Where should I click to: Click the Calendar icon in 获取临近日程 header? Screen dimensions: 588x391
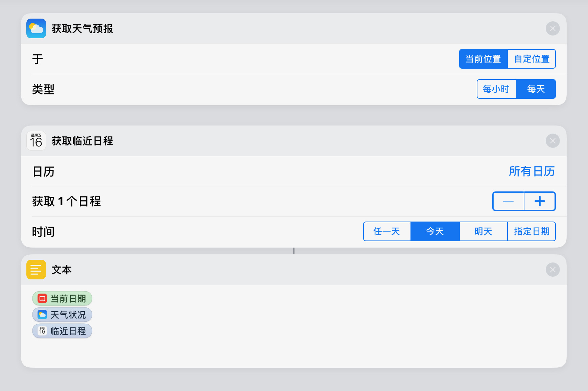(36, 141)
